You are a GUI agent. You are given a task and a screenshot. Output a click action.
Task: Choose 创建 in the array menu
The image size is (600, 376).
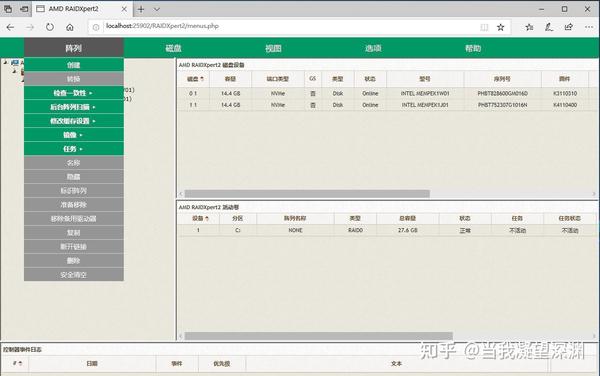pos(73,65)
